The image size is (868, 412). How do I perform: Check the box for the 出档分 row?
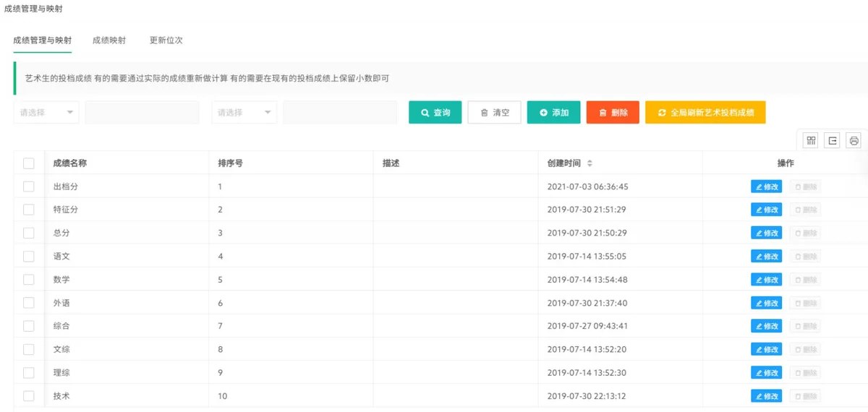point(29,186)
